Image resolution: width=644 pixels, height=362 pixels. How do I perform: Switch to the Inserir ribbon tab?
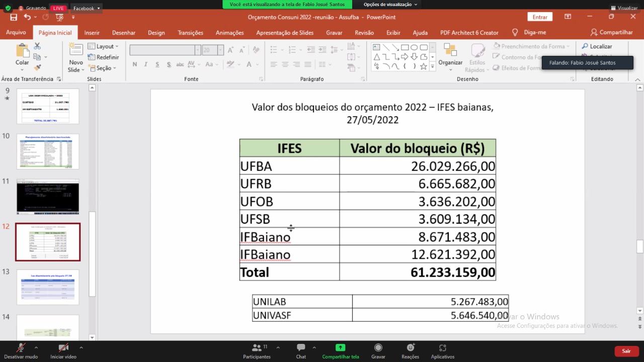[x=92, y=33]
